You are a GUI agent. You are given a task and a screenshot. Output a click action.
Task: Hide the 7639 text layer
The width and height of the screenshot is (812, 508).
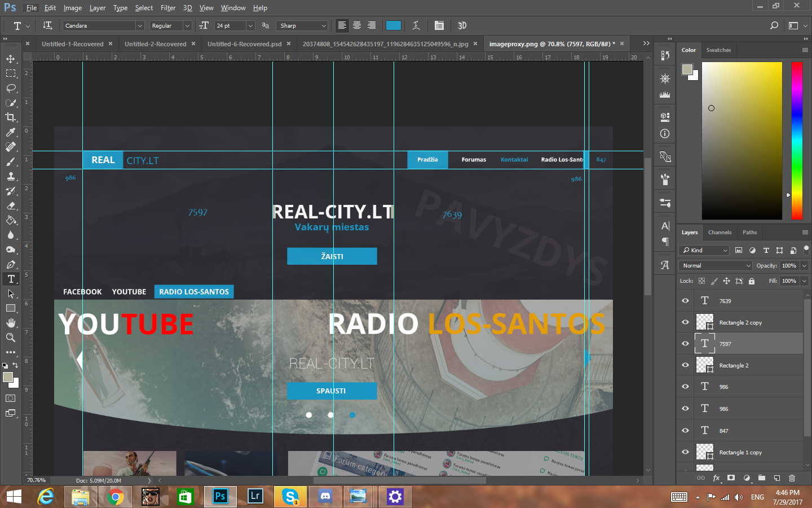[x=685, y=301]
